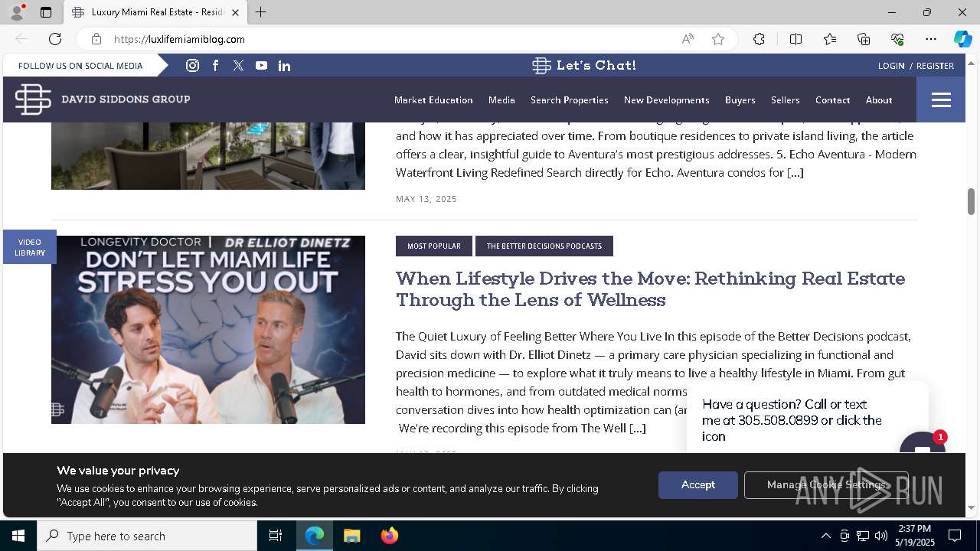980x551 pixels.
Task: Open the LinkedIn social icon
Action: [284, 66]
